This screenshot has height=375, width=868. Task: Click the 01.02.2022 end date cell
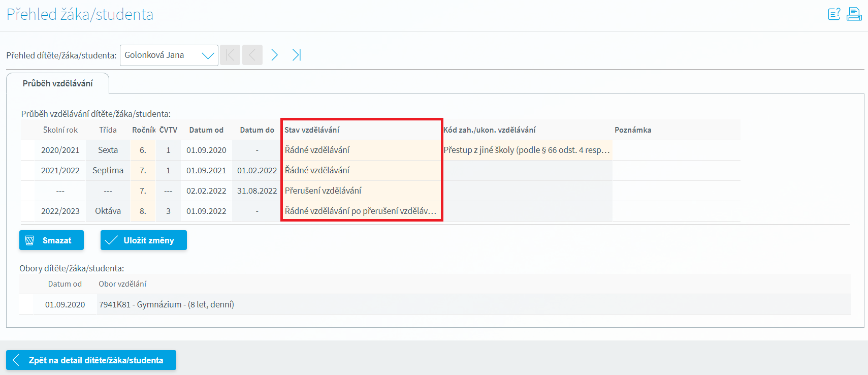[257, 171]
